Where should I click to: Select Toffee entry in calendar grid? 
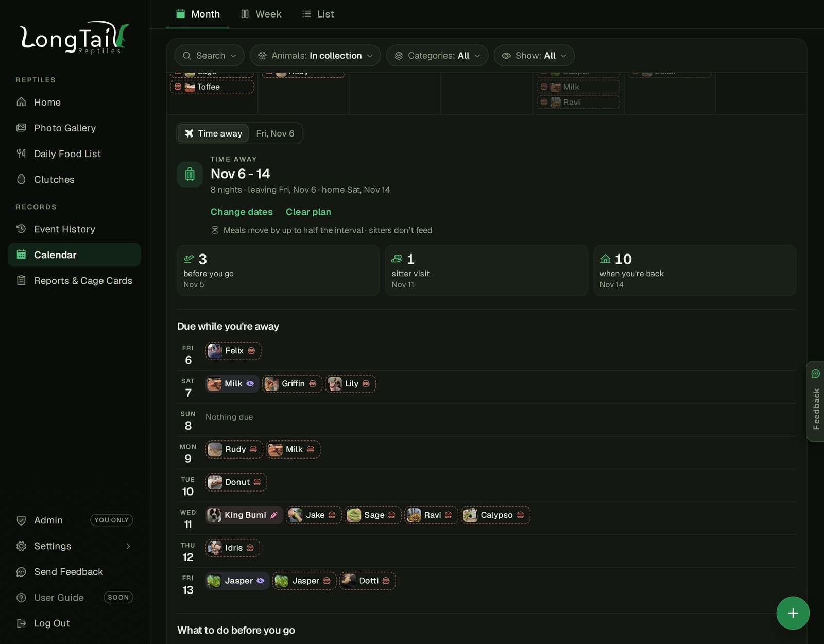[212, 87]
